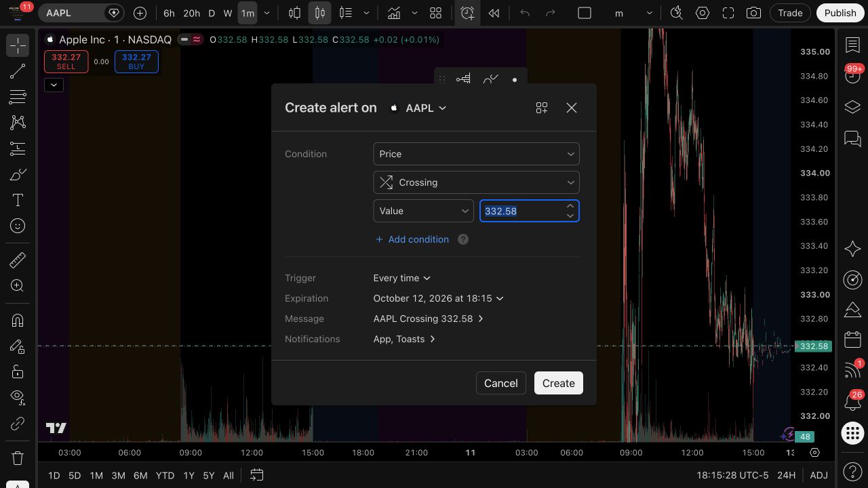Change alert symbol AAPL in dialog header
868x488 pixels.
(418, 108)
